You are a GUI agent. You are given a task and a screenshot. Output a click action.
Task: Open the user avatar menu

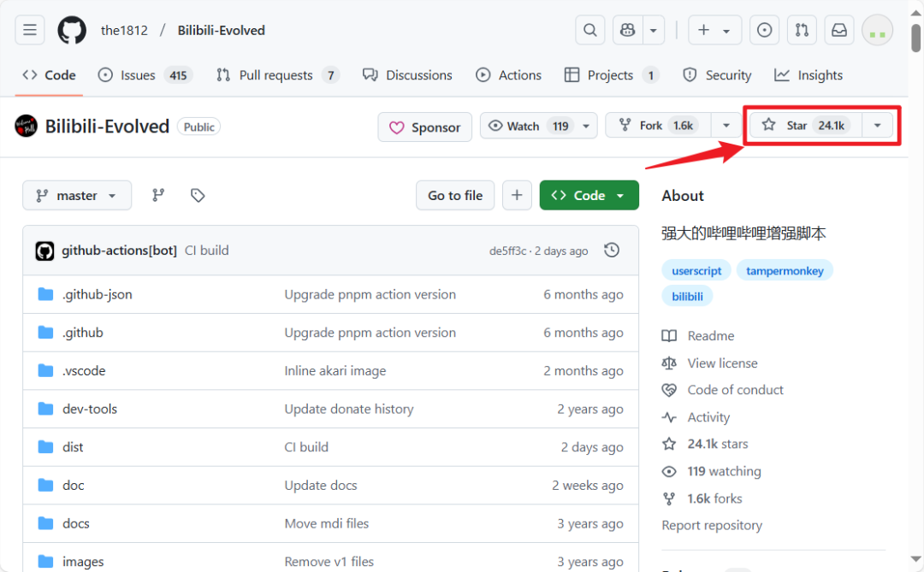click(x=877, y=30)
